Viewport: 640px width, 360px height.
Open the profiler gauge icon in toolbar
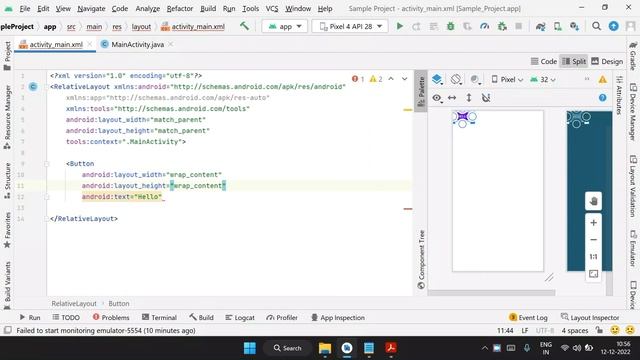tap(484, 27)
